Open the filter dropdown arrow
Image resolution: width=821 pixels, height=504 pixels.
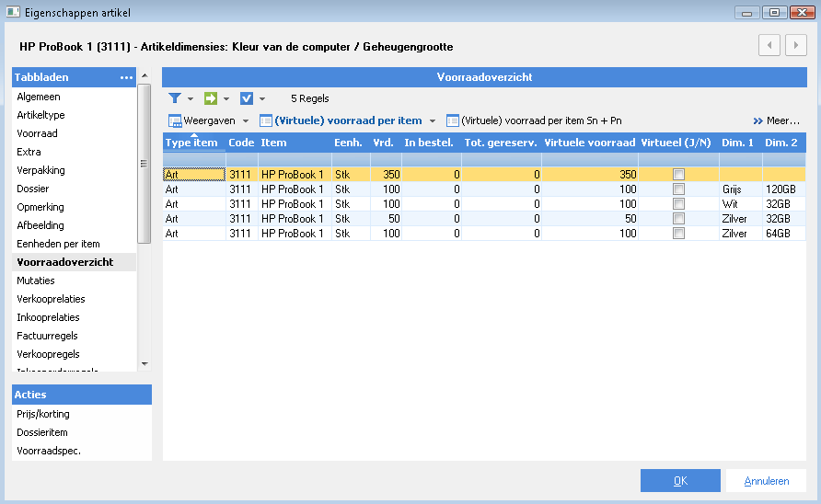tap(191, 99)
